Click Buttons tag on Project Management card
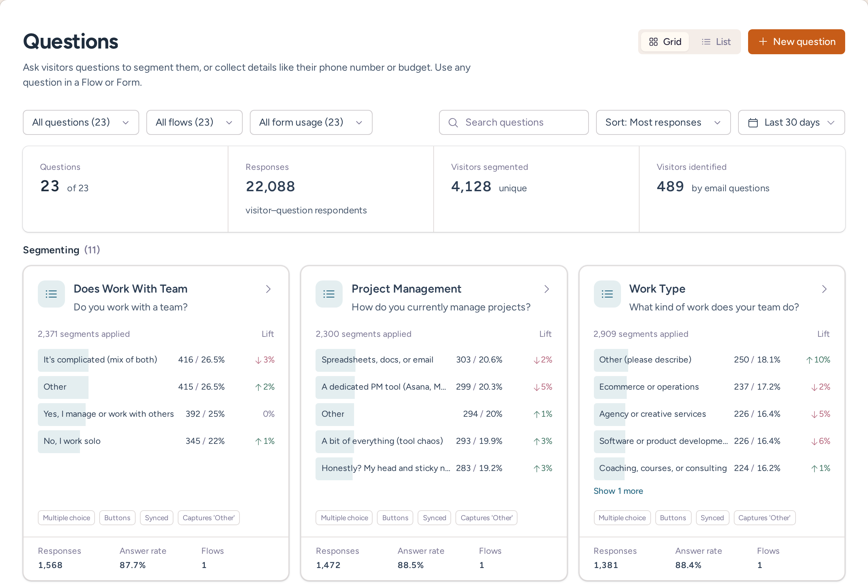 tap(395, 518)
